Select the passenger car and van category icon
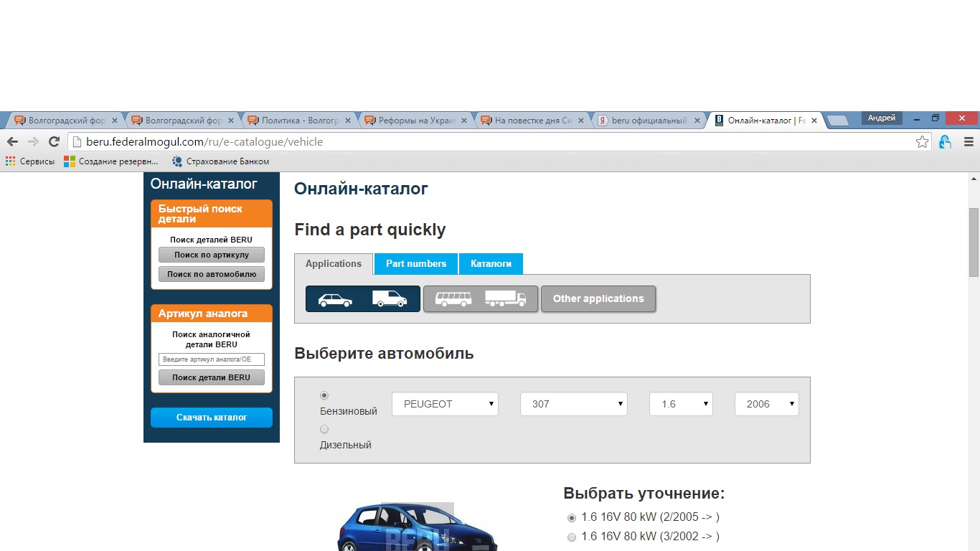 [362, 299]
